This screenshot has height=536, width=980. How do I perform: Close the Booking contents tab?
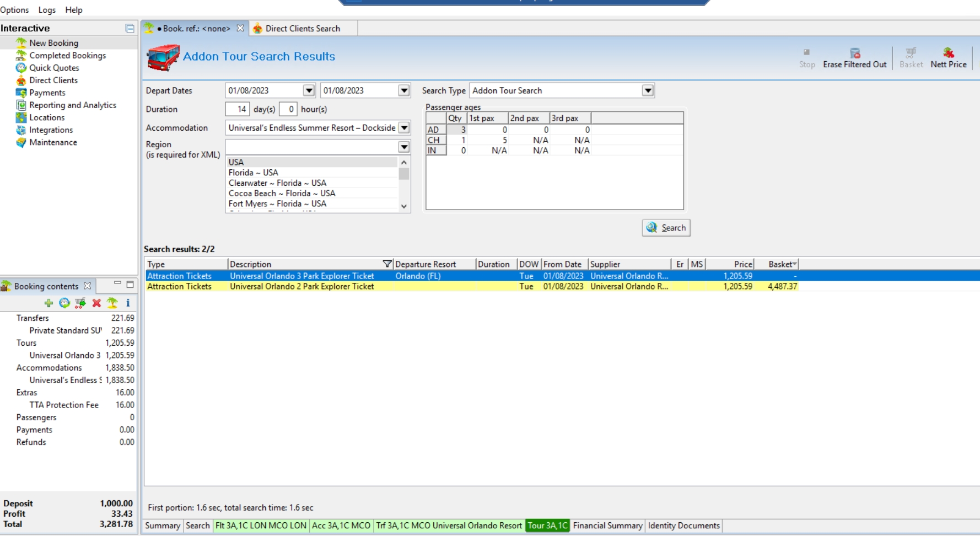tap(87, 286)
